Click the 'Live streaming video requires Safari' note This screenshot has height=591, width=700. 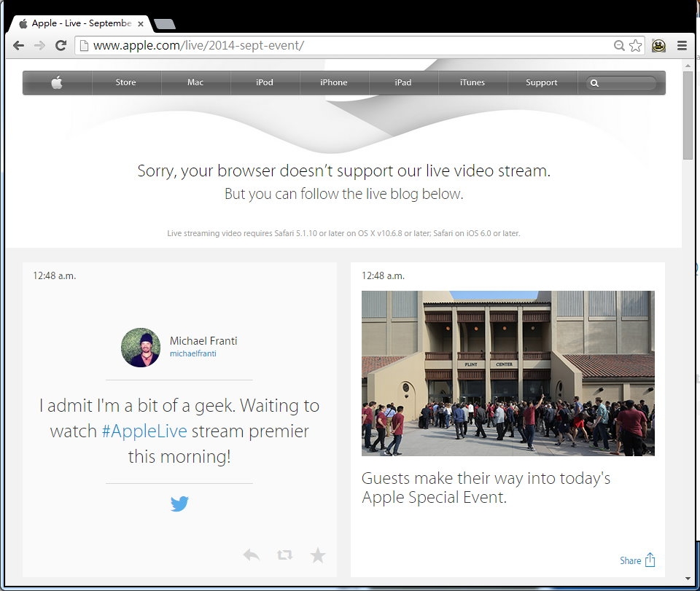[343, 233]
